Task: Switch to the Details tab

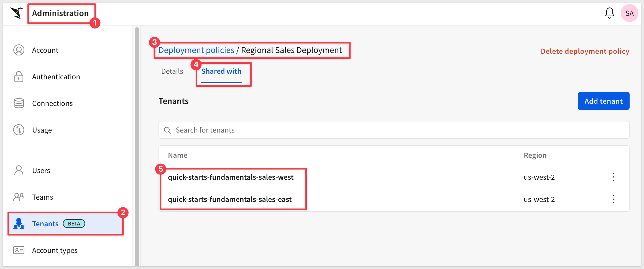Action: 172,72
